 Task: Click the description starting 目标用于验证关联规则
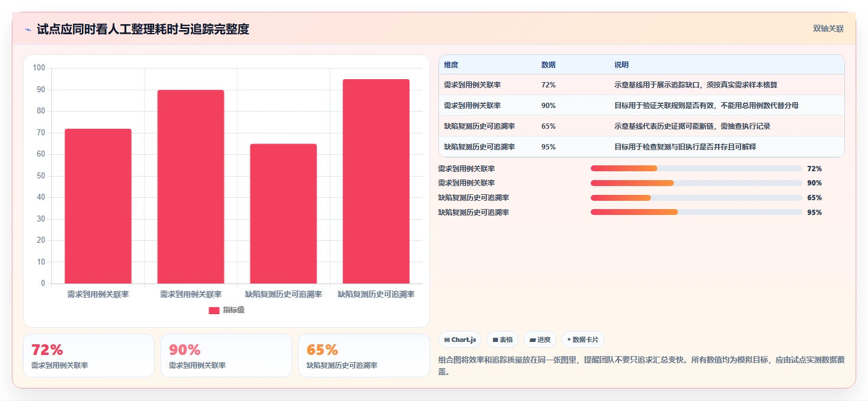(706, 106)
